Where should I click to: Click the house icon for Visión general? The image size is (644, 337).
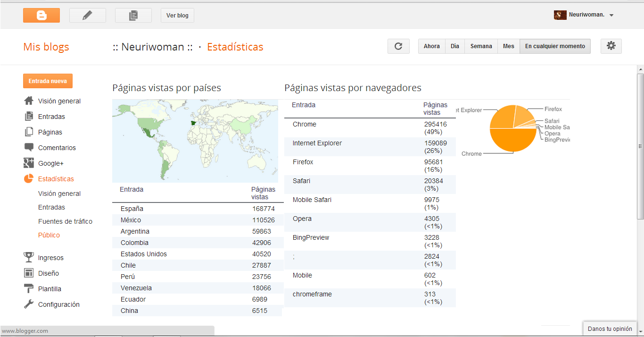29,101
